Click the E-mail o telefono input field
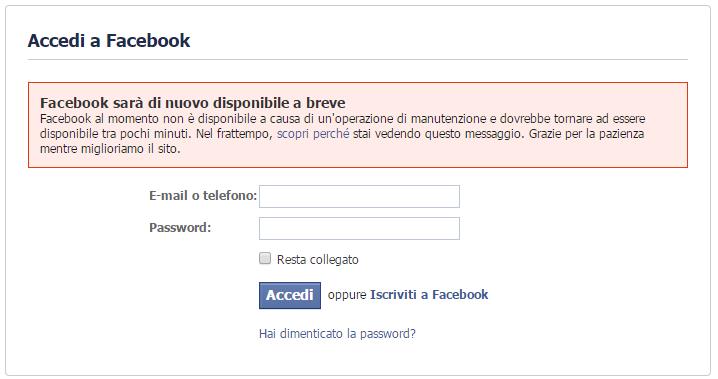The height and width of the screenshot is (379, 718). (x=359, y=196)
